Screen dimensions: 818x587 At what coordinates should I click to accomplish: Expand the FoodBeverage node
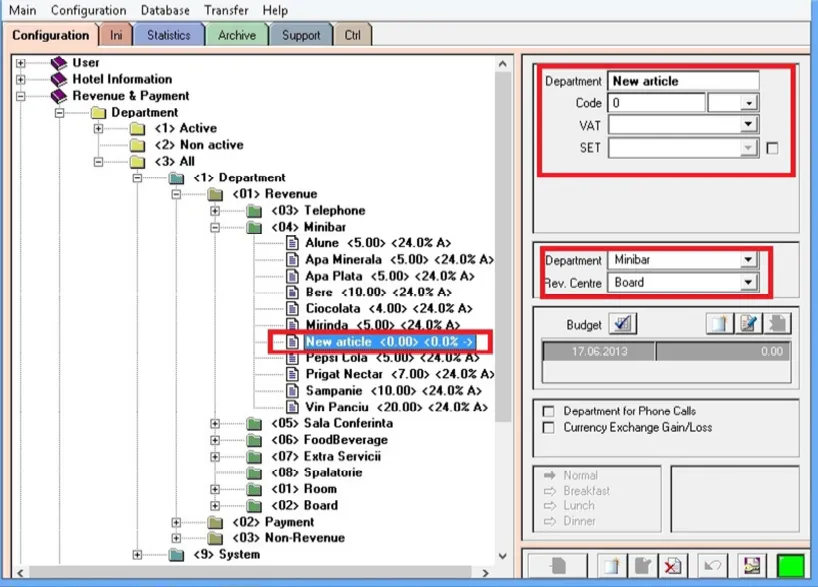click(x=215, y=440)
